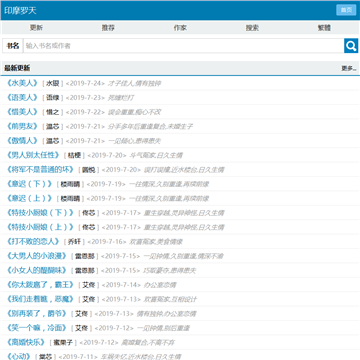Open book 《别再装了，爵爷》
The image size is (360, 360).
click(37, 313)
